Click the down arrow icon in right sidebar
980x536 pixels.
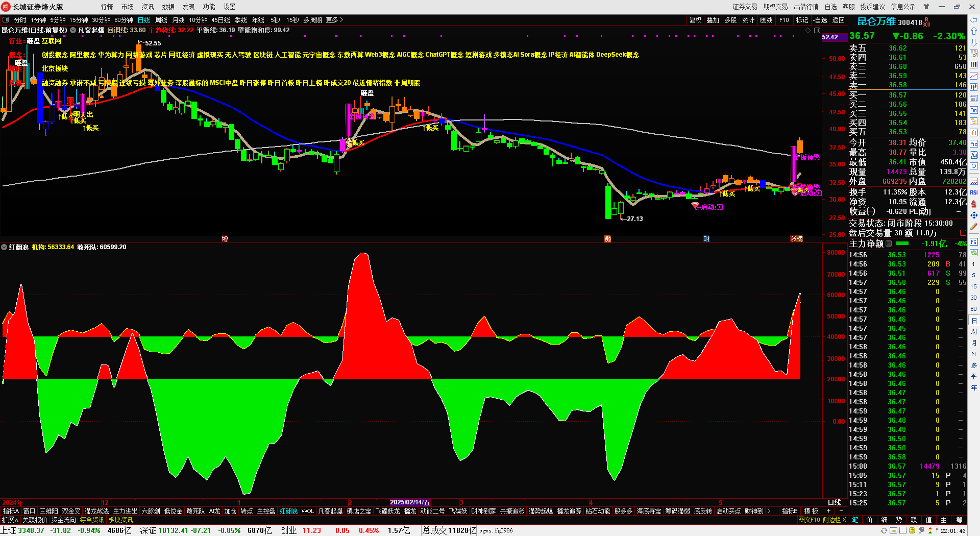tap(974, 42)
